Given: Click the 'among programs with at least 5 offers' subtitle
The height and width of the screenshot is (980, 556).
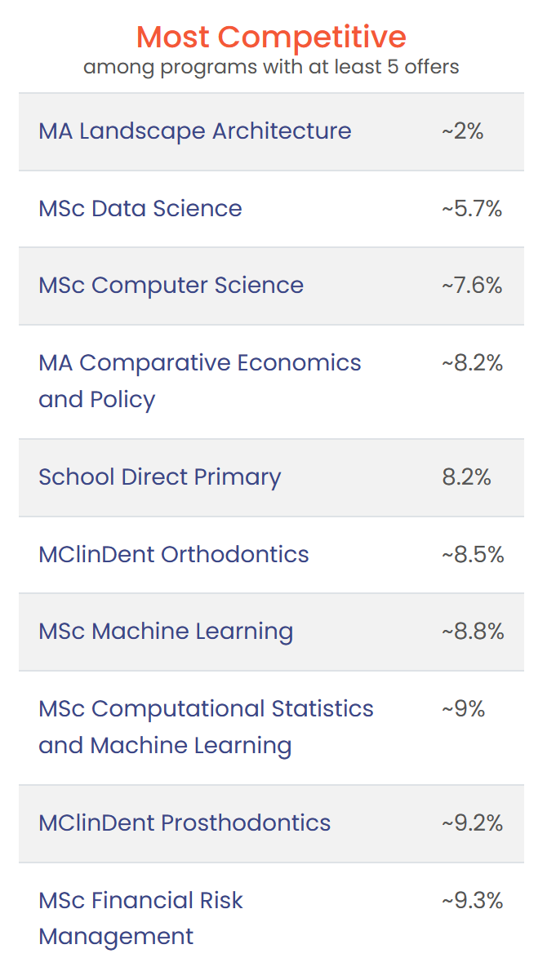Looking at the screenshot, I should pos(271,67).
